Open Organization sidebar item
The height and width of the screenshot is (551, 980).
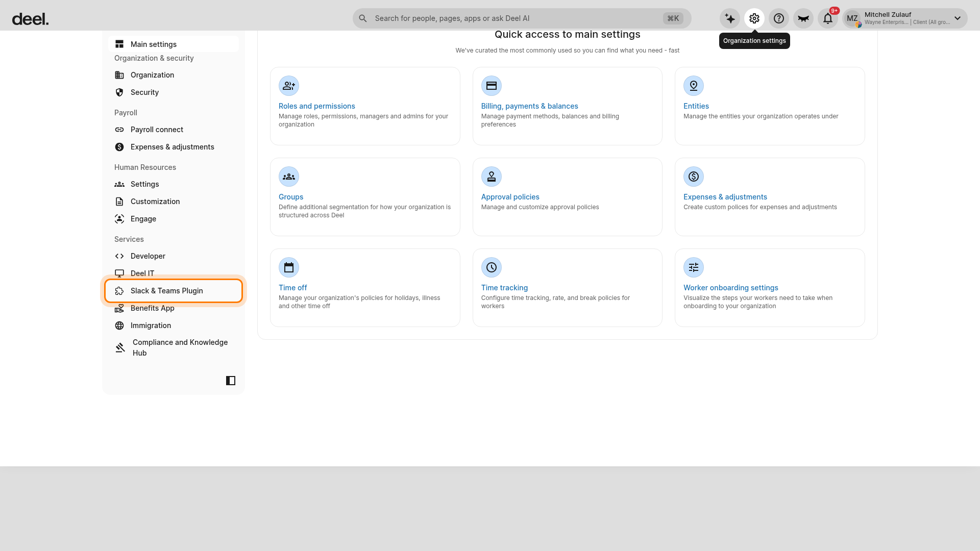[x=174, y=75]
